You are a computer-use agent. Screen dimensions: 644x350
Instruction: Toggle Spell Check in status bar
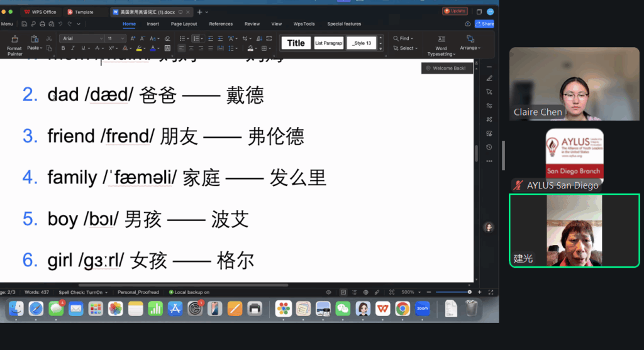pos(83,292)
